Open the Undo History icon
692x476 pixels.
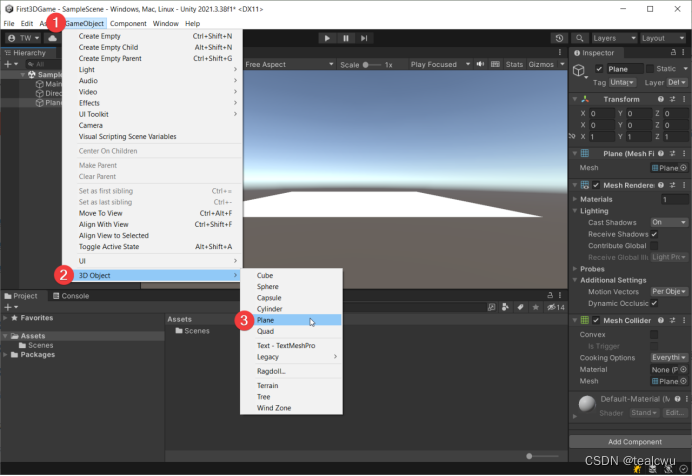[559, 38]
